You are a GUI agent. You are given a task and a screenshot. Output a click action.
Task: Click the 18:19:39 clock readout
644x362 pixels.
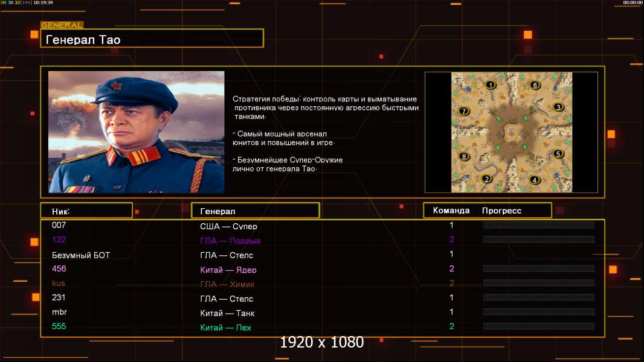(43, 2)
